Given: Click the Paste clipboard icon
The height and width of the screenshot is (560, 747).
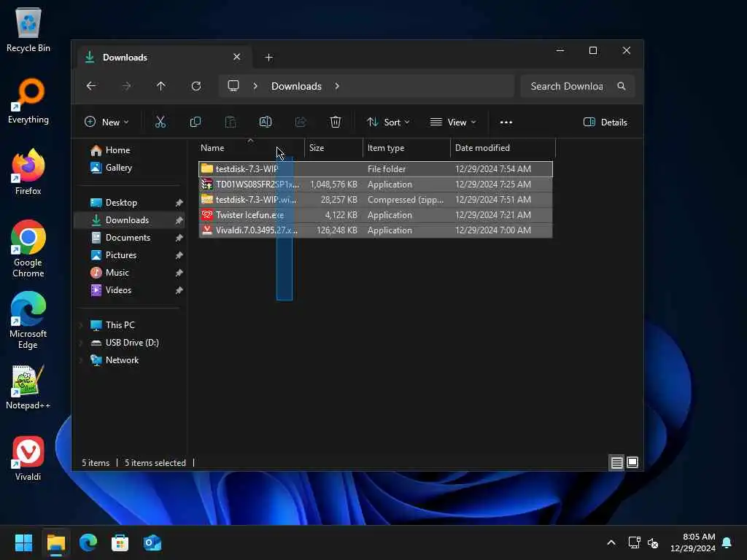Looking at the screenshot, I should (x=230, y=122).
